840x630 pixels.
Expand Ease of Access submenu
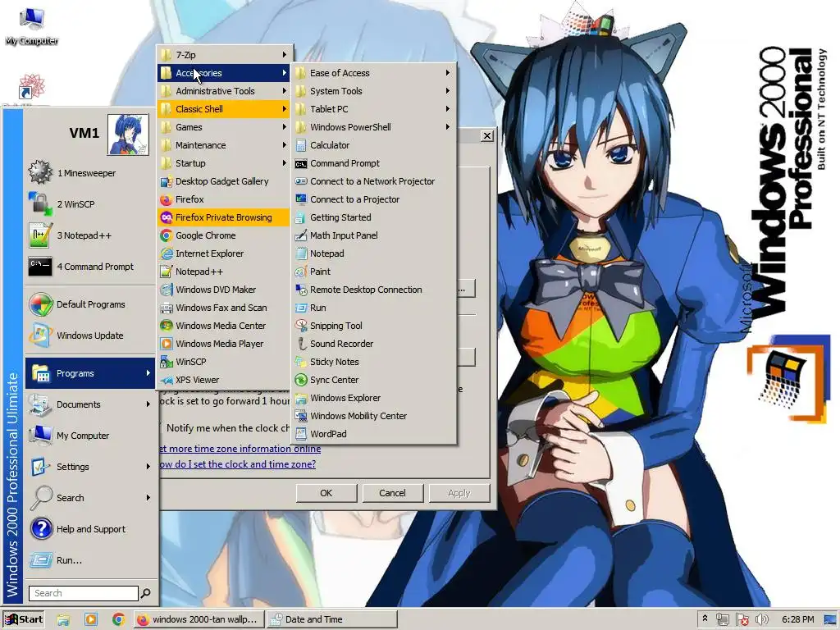coord(373,73)
